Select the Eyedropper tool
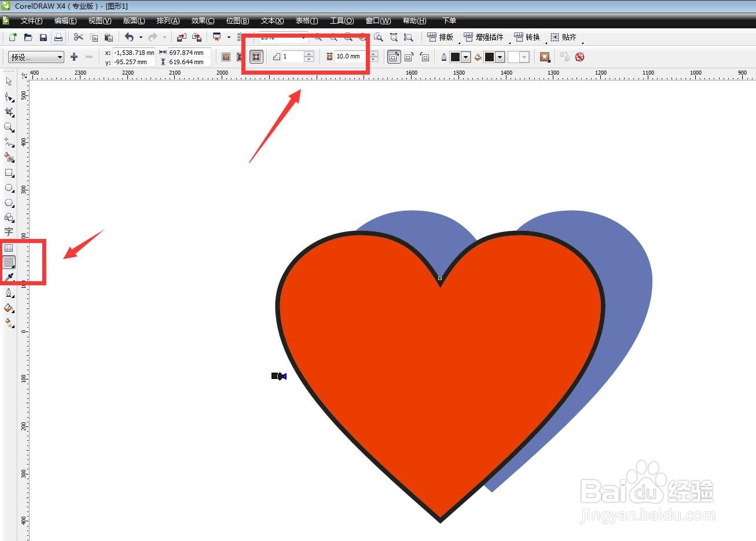The height and width of the screenshot is (541, 756). click(x=9, y=278)
